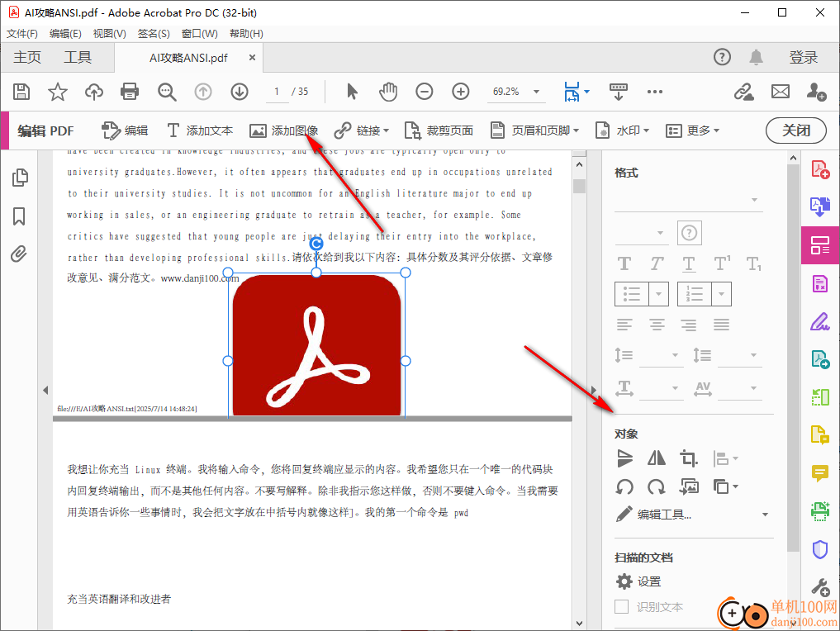The height and width of the screenshot is (631, 840).
Task: Open the notifications bell
Action: coord(756,57)
